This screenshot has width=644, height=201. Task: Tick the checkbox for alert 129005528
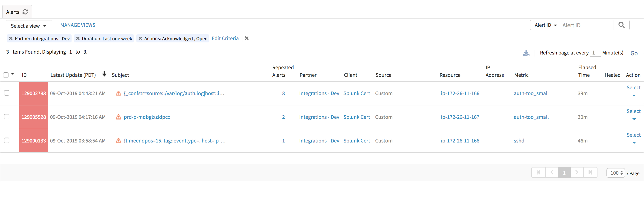pyautogui.click(x=7, y=117)
